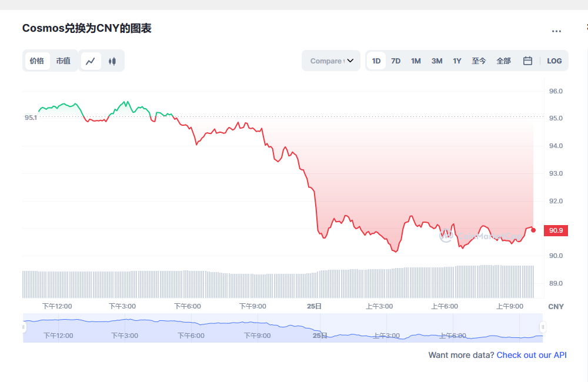Select the 市值 (market cap) tab
Image resolution: width=588 pixels, height=382 pixels.
point(64,61)
